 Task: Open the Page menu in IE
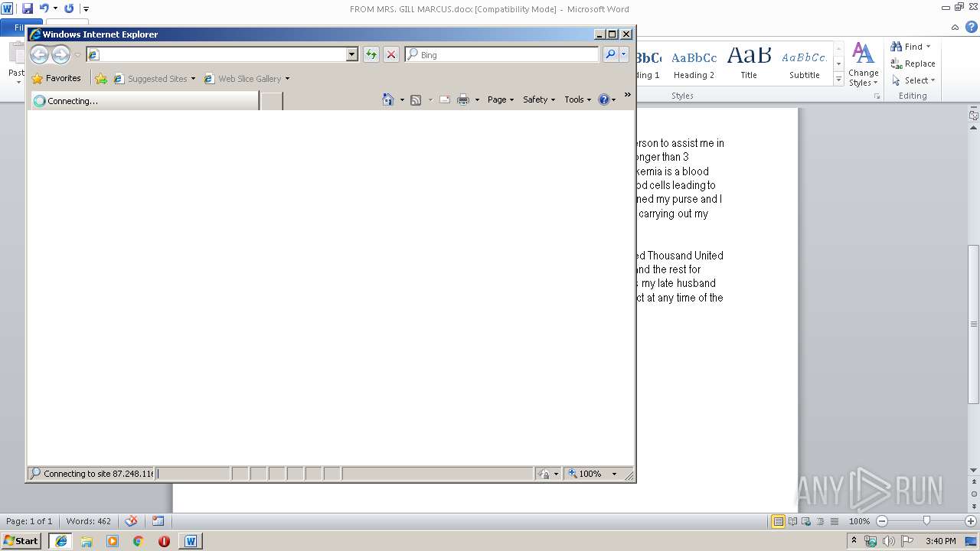click(501, 99)
